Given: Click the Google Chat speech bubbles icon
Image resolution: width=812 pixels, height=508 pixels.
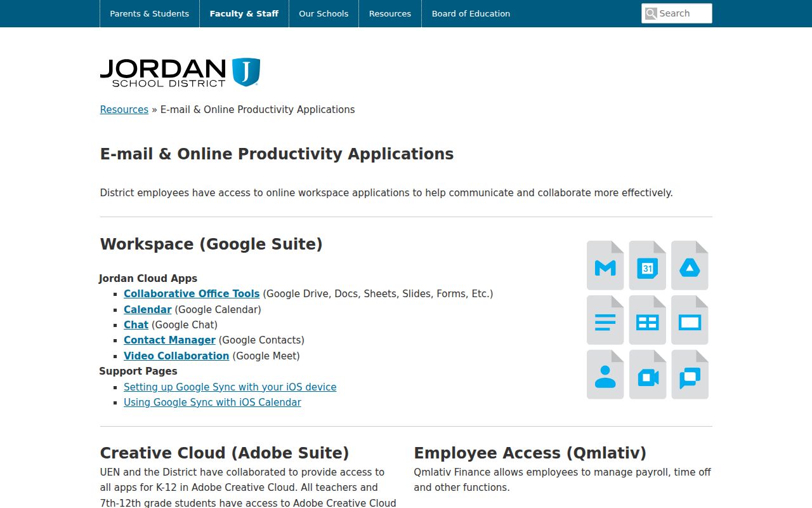Looking at the screenshot, I should pyautogui.click(x=690, y=375).
